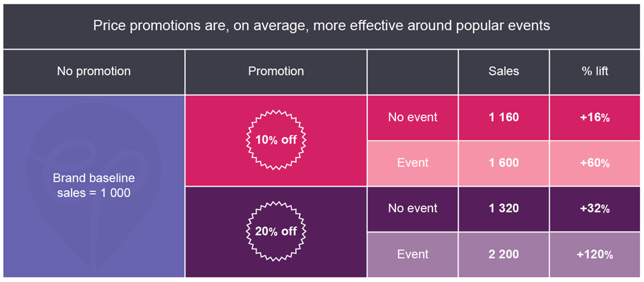Click the +32% lift cell
644x282 pixels.
pyautogui.click(x=595, y=209)
